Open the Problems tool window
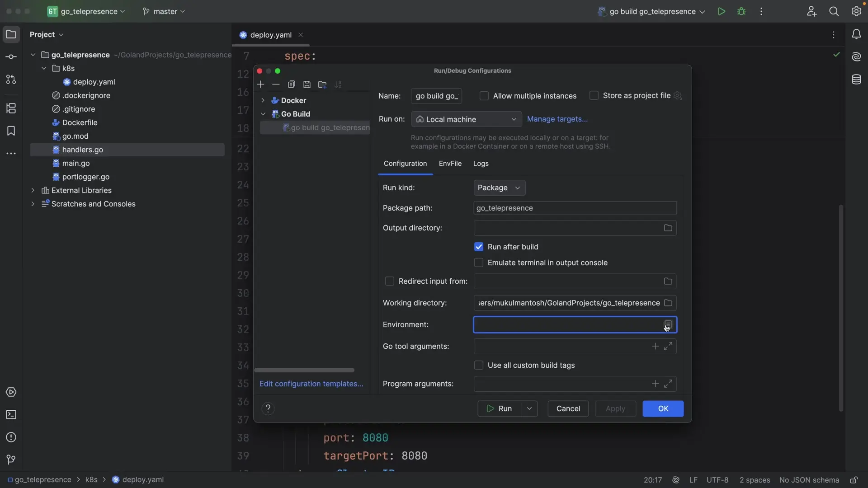The width and height of the screenshot is (868, 488). click(x=11, y=437)
